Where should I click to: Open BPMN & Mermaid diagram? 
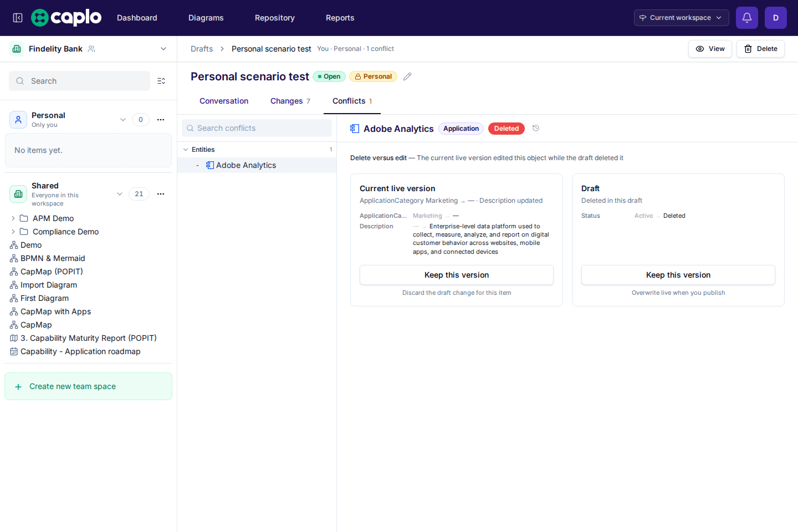pyautogui.click(x=53, y=258)
